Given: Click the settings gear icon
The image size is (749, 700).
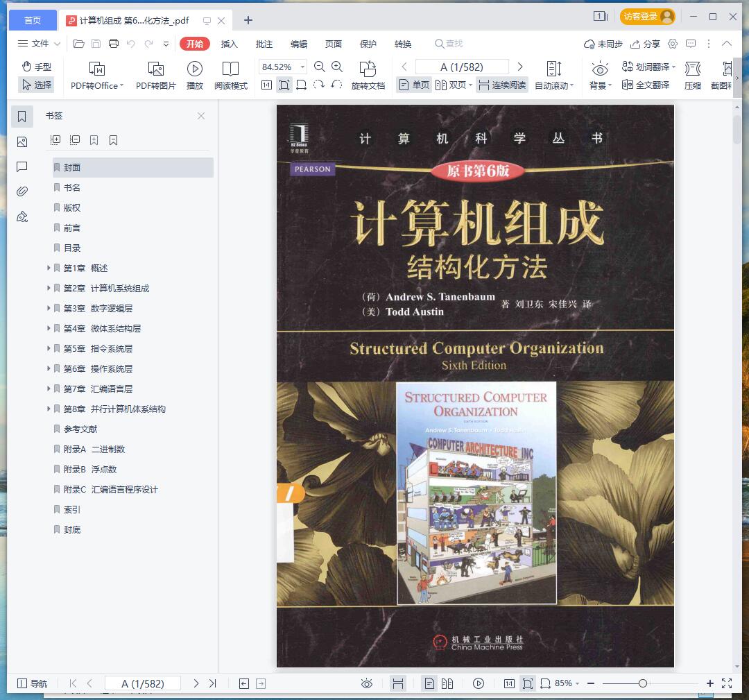Looking at the screenshot, I should [x=673, y=44].
